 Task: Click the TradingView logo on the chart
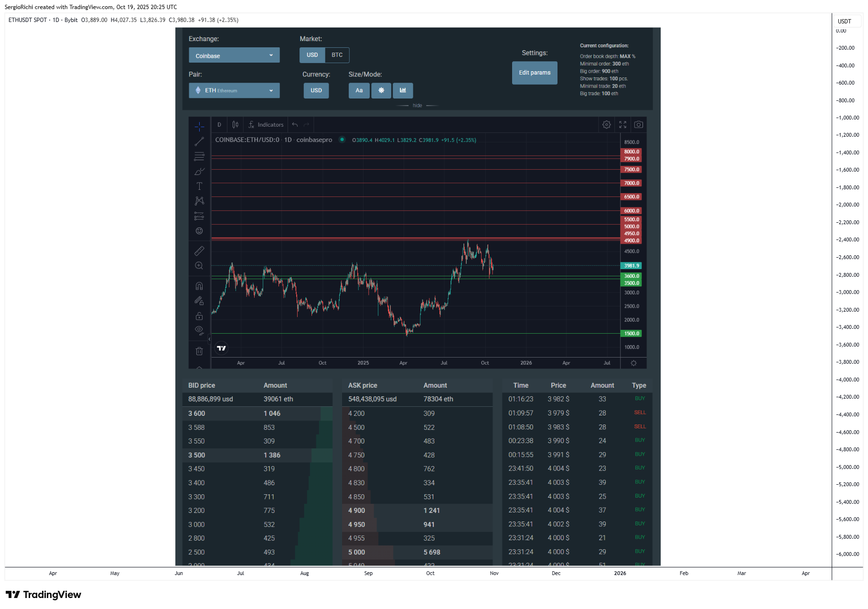222,348
